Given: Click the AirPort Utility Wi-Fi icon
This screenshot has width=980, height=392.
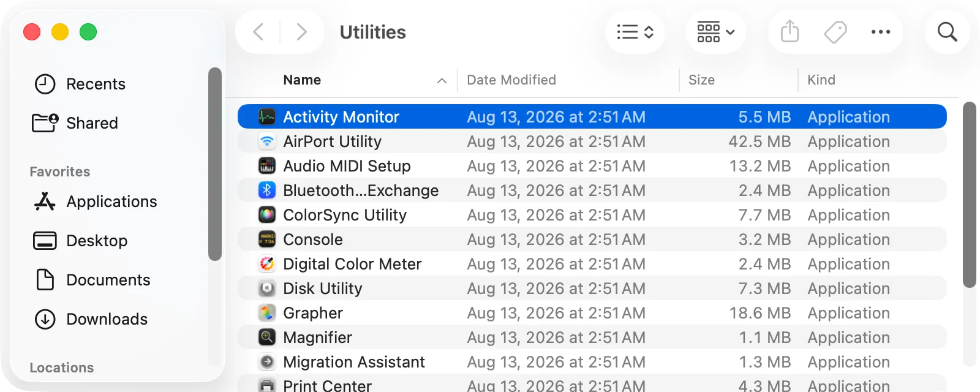Looking at the screenshot, I should point(266,141).
